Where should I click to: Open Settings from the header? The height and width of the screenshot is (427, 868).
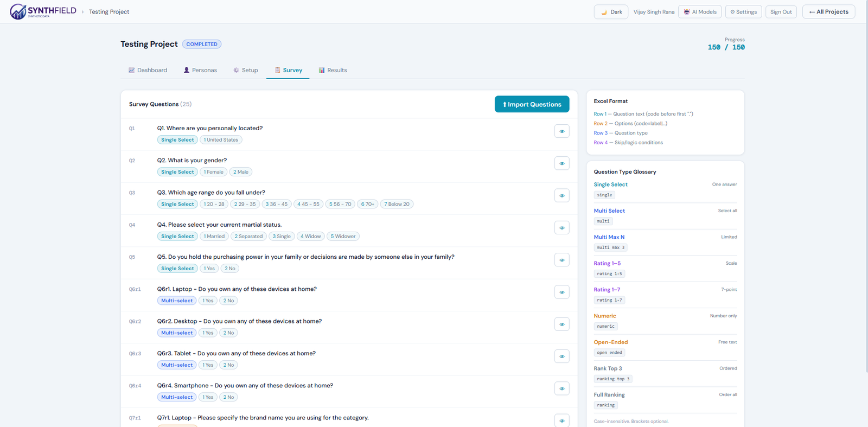point(743,12)
